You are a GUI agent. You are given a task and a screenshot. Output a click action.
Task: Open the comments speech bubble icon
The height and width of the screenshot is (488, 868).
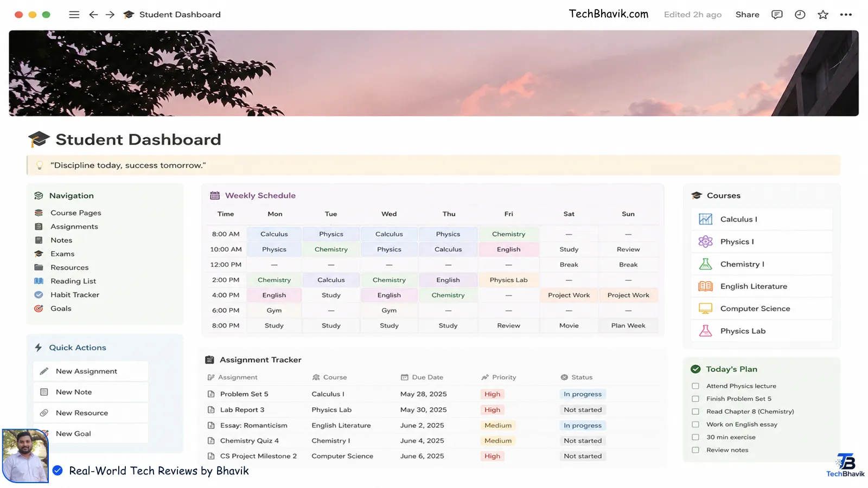click(777, 15)
